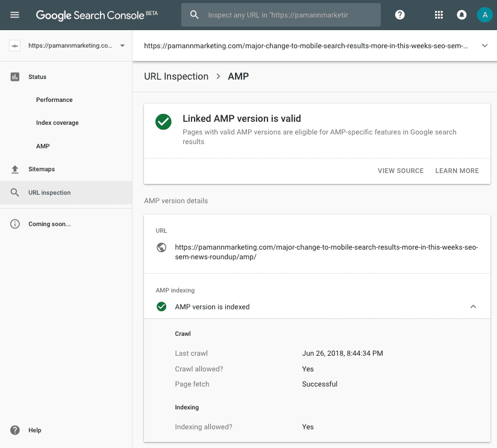Click the URL inspection magnifier icon
The height and width of the screenshot is (448, 497).
pos(15,192)
